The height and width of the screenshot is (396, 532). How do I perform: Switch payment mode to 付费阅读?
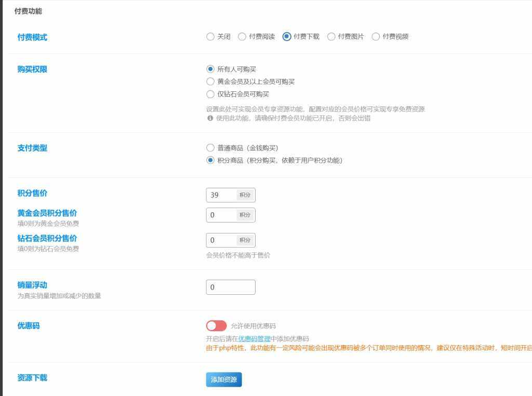[x=242, y=36]
